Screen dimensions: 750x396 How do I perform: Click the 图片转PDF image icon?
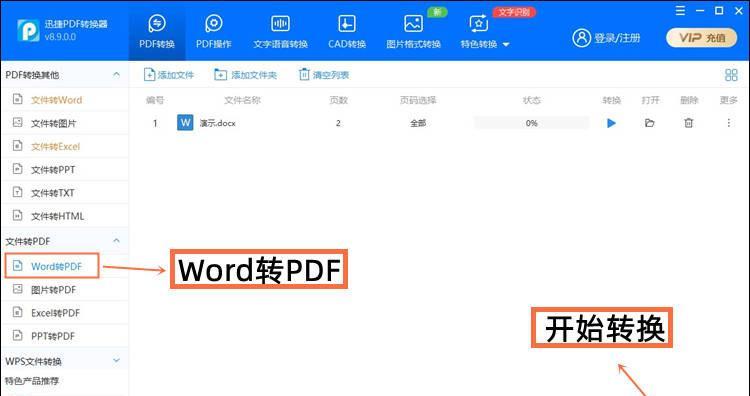[x=18, y=289]
